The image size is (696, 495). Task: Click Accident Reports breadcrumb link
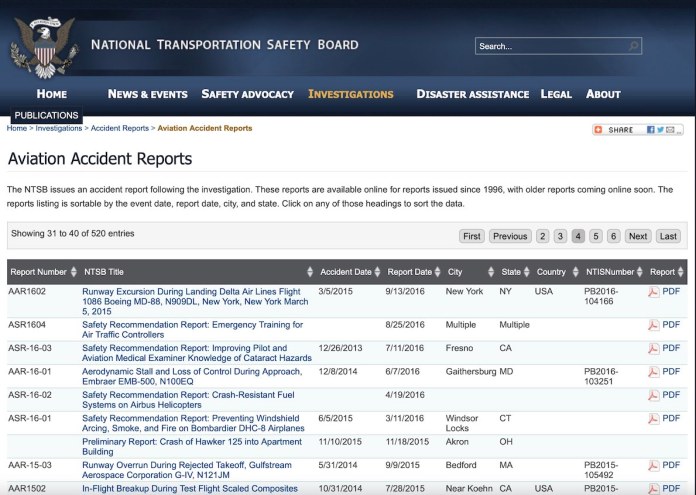point(120,128)
